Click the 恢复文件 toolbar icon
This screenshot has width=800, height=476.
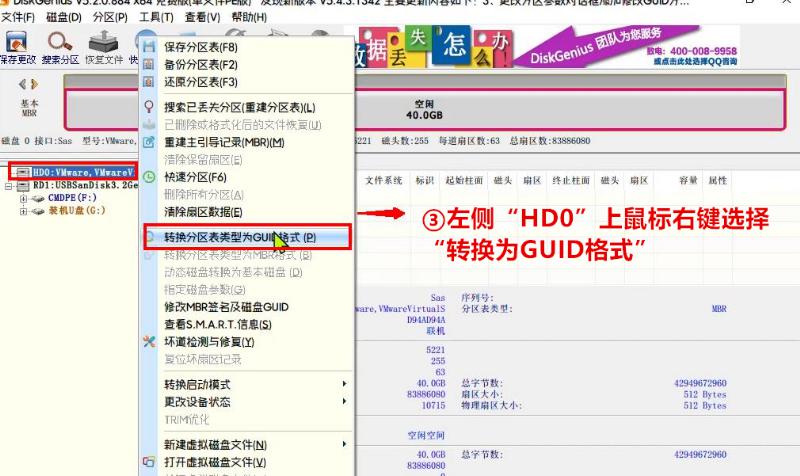[x=101, y=46]
